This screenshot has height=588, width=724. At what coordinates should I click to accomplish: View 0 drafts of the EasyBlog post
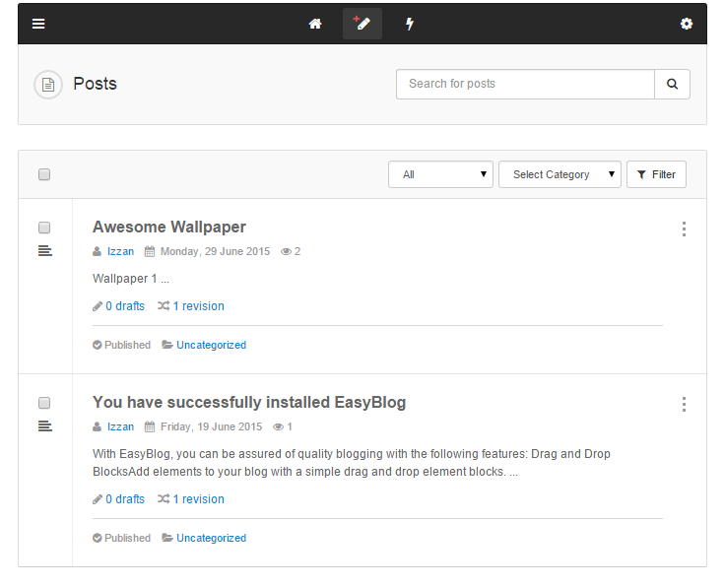click(x=125, y=499)
